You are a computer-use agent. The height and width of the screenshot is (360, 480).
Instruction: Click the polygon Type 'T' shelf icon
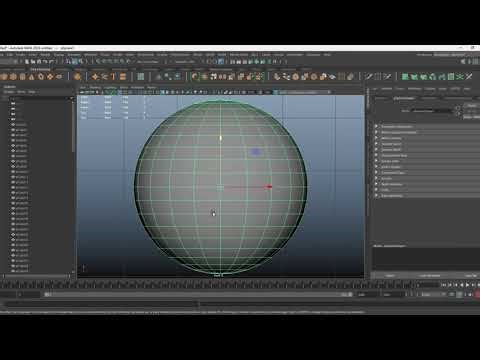click(x=113, y=77)
